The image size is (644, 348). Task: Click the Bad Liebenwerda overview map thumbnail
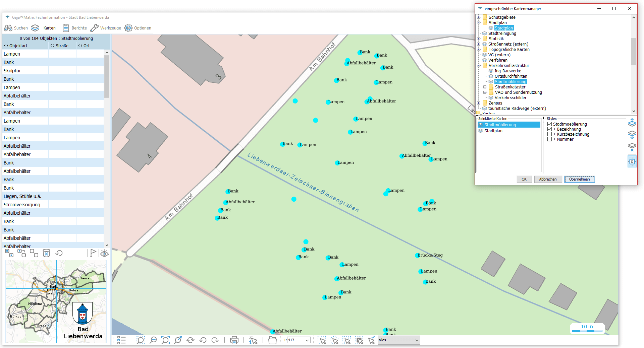click(x=56, y=301)
